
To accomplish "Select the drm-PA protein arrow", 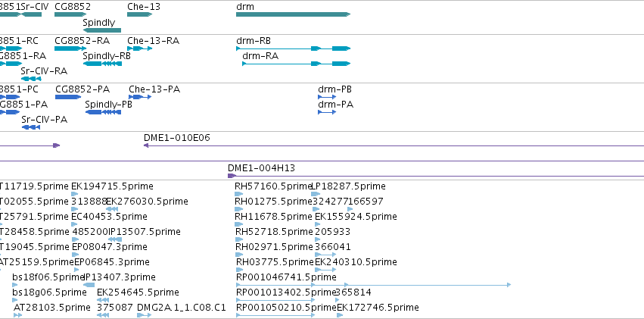I will (x=327, y=112).
